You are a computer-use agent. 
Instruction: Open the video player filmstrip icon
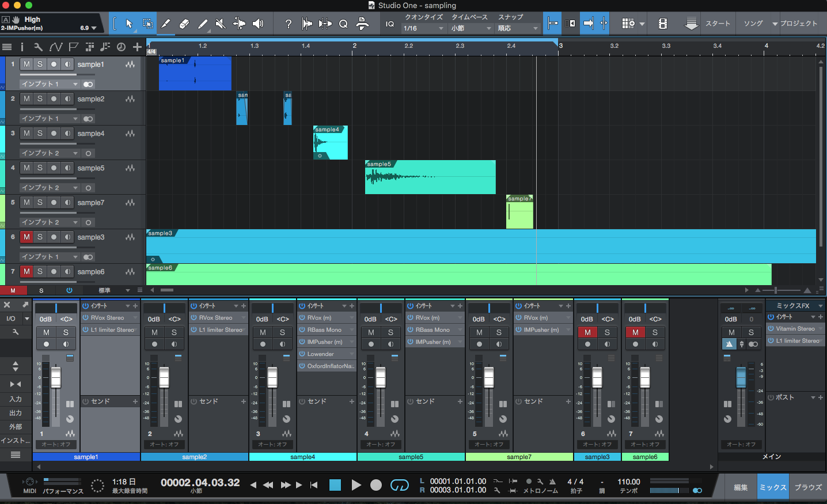pos(663,24)
